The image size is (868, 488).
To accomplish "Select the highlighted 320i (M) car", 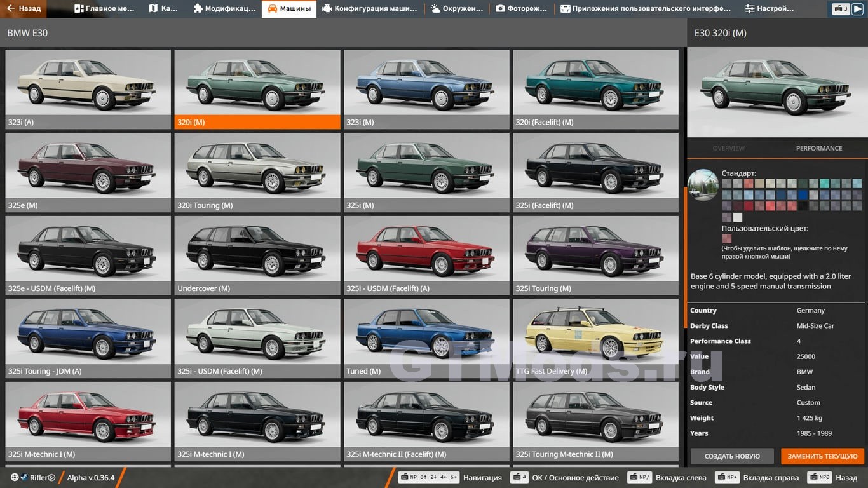I will (257, 89).
